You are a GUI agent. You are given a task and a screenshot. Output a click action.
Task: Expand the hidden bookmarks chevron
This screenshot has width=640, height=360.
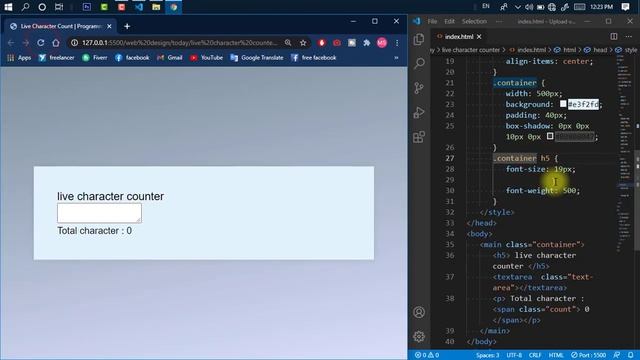pos(396,58)
